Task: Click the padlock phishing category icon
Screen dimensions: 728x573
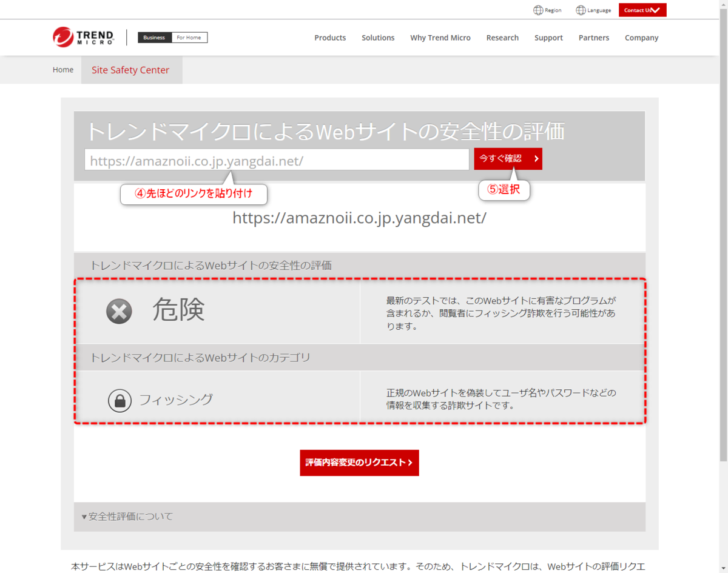Action: coord(120,400)
